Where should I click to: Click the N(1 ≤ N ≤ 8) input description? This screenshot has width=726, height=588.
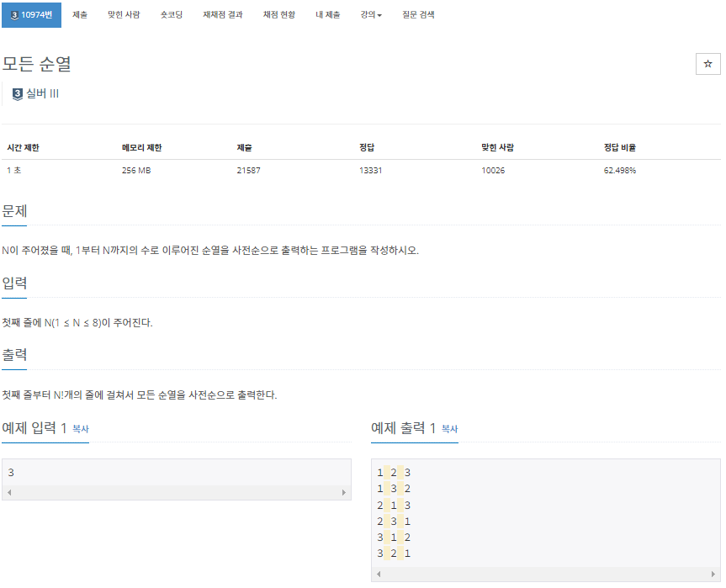(x=77, y=323)
